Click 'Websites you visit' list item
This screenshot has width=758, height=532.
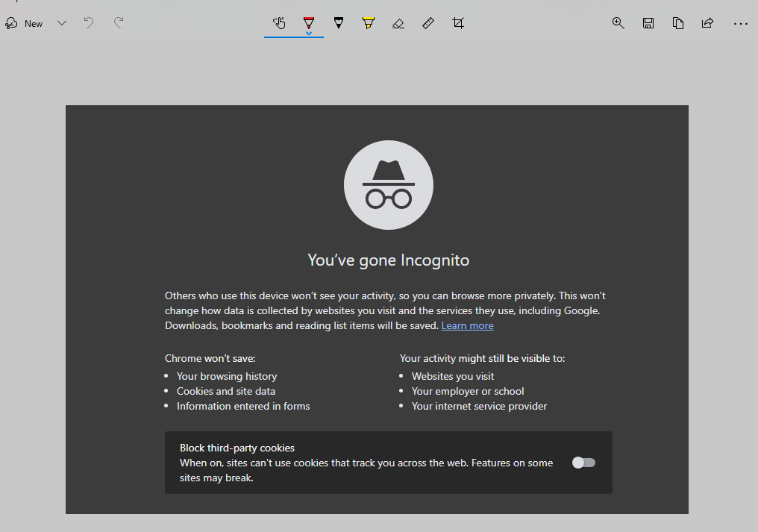point(453,376)
